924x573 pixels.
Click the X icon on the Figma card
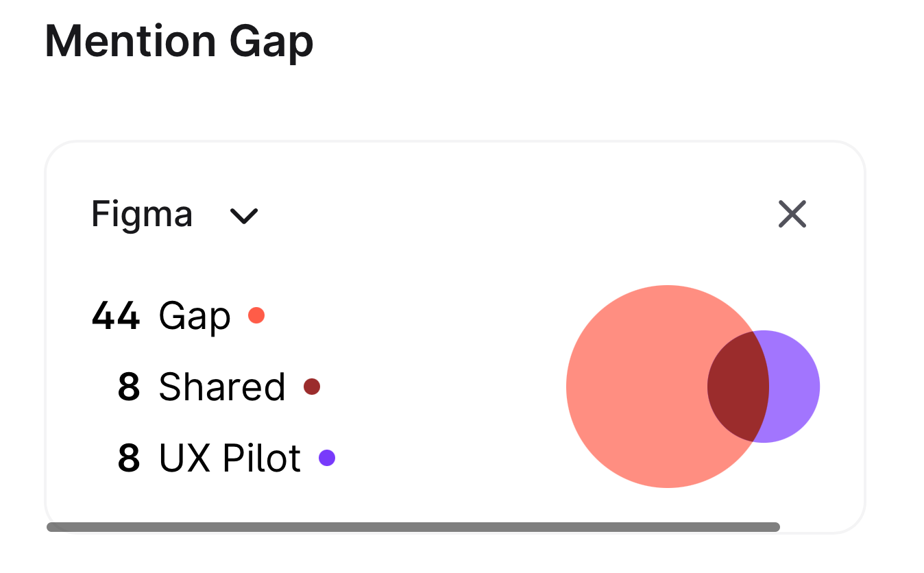pos(792,215)
